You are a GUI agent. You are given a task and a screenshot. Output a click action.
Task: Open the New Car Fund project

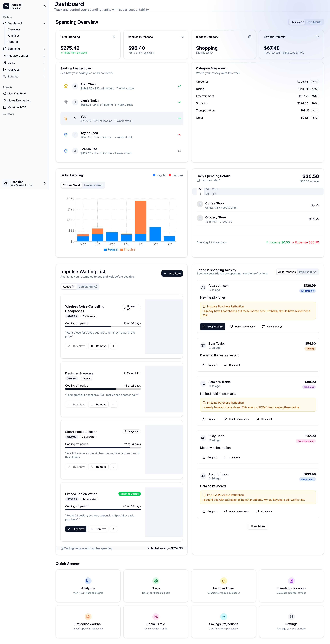[x=16, y=94]
